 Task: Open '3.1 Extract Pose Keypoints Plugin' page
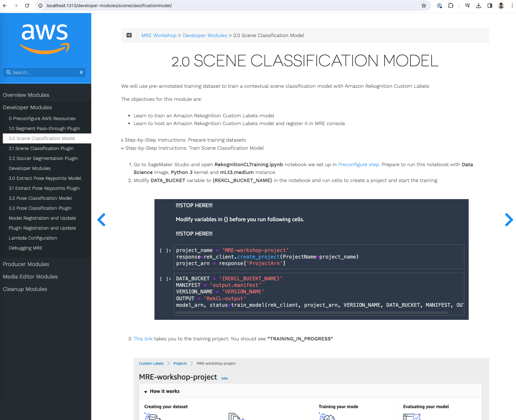coord(44,188)
